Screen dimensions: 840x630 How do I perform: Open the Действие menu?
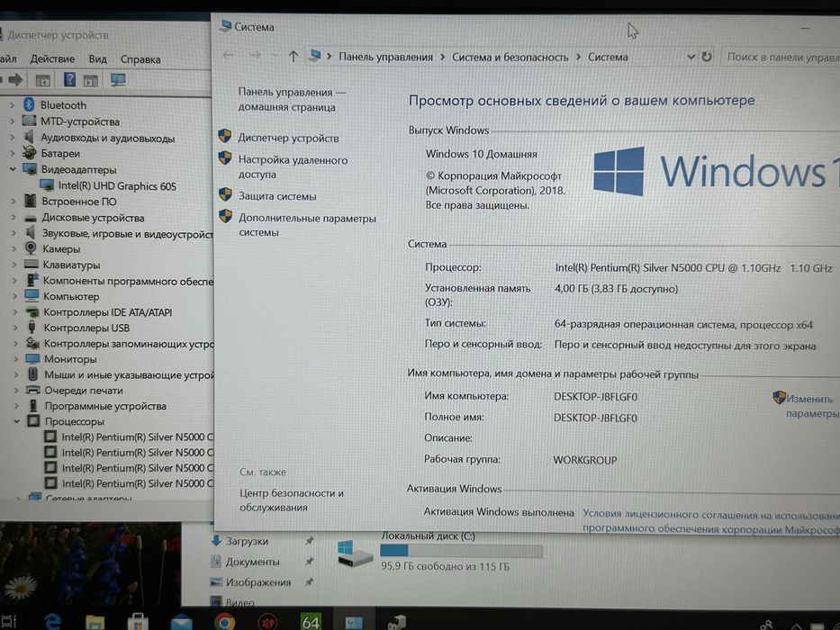[52, 58]
